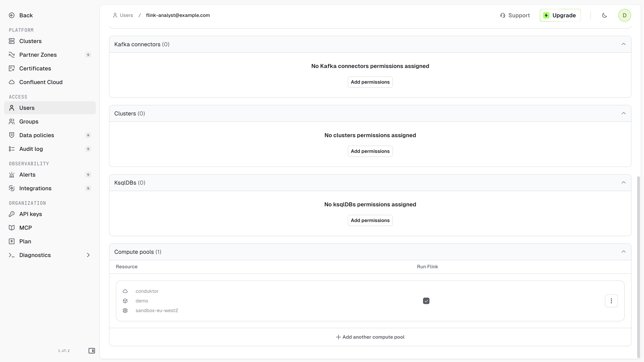Select Users in the sidebar
Screen dimensions: 644x362
[50, 108]
